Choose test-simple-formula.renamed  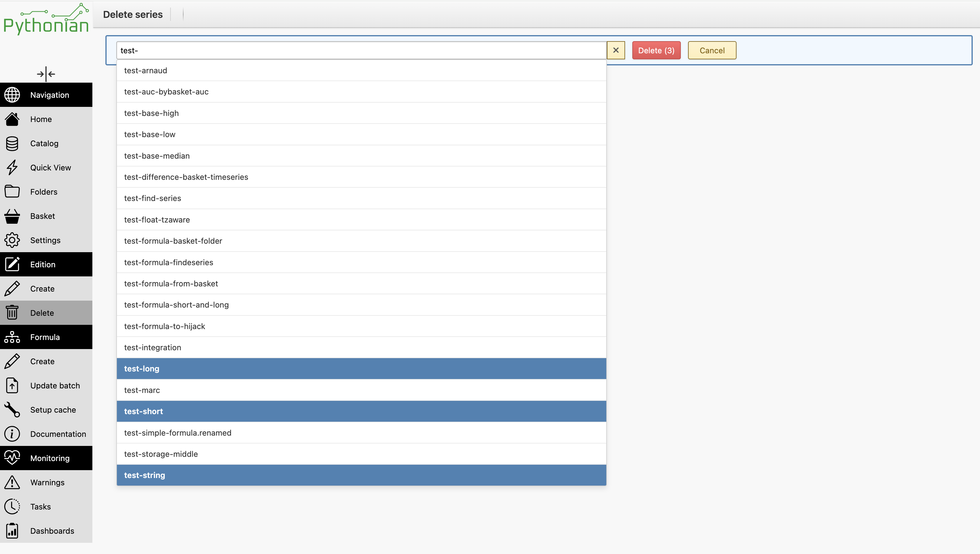click(x=361, y=433)
